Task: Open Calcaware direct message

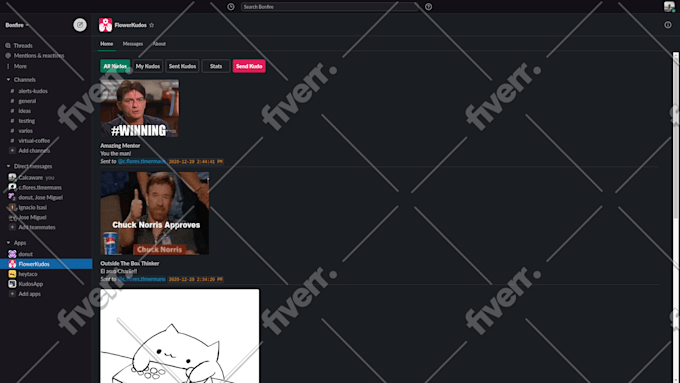Action: [30, 177]
